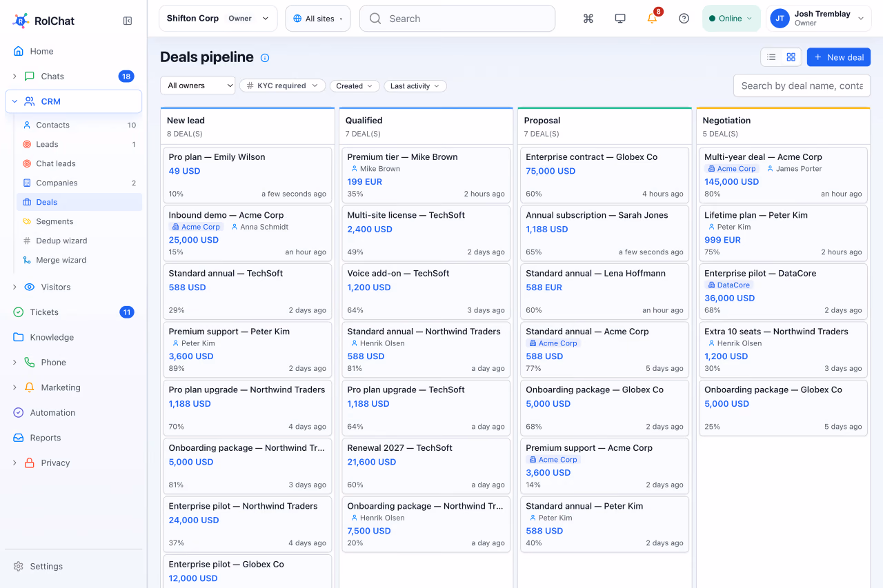Open Created date filter
The width and height of the screenshot is (883, 588).
coord(355,86)
